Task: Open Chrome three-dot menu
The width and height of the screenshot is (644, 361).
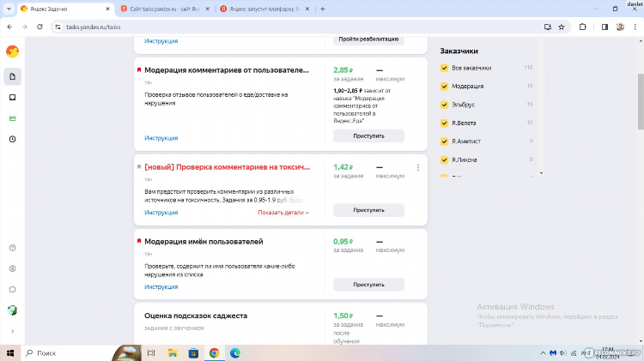Action: click(635, 27)
